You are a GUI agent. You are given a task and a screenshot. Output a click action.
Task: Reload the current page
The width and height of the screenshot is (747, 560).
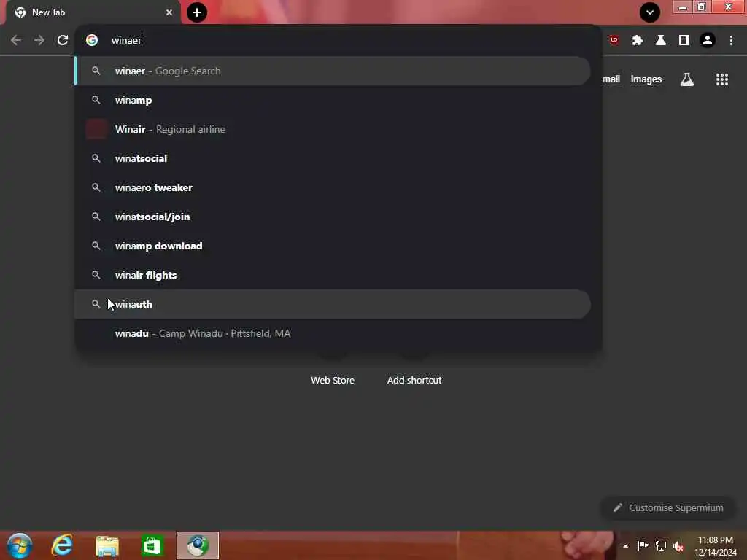pyautogui.click(x=63, y=41)
